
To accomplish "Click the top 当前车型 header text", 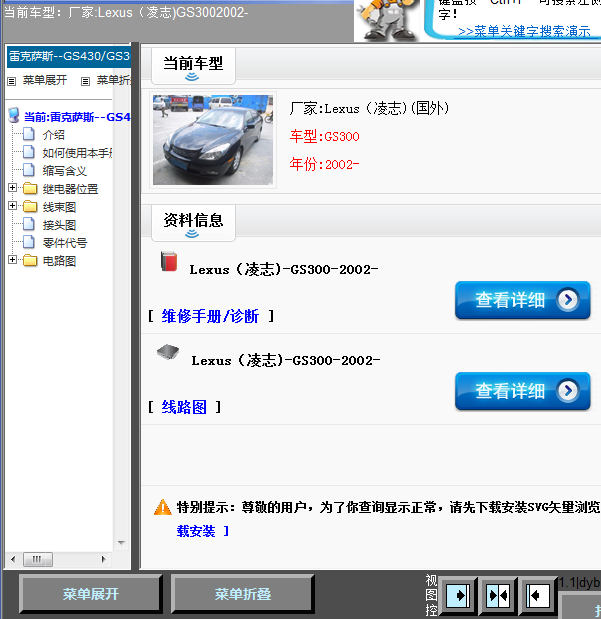I will [x=126, y=13].
